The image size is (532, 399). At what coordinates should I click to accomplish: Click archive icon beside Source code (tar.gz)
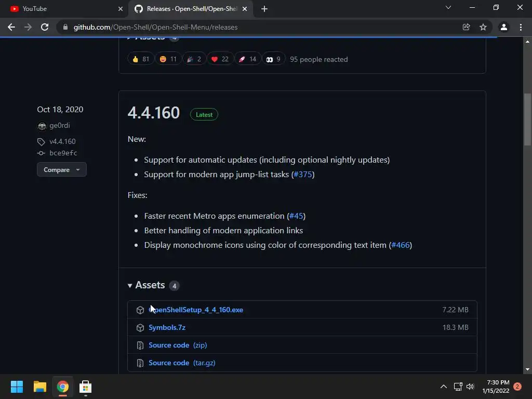pyautogui.click(x=140, y=363)
